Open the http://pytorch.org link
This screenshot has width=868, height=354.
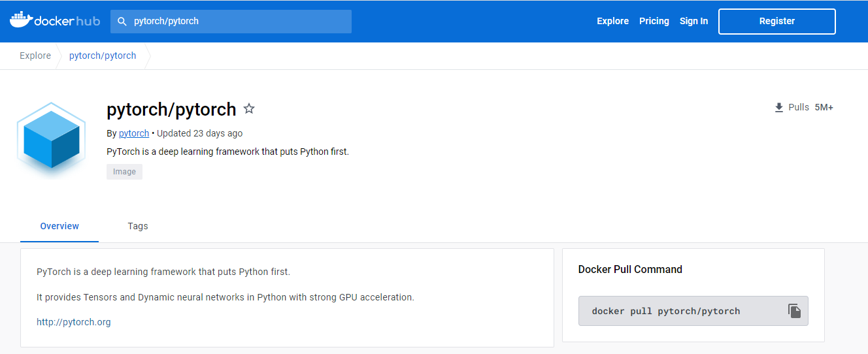(x=74, y=322)
